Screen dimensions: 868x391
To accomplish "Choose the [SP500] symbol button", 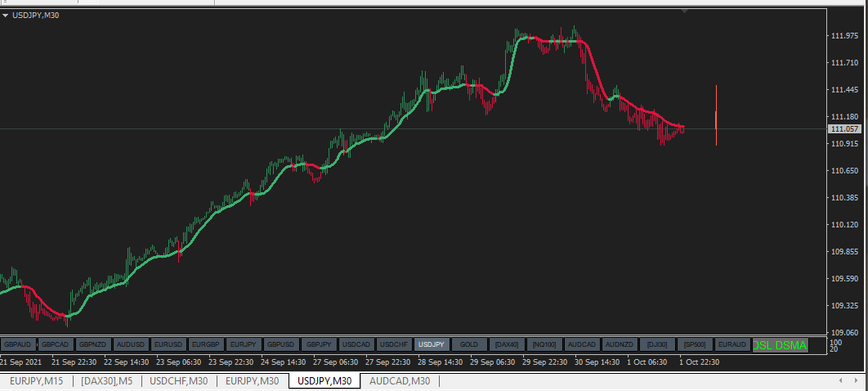I will 695,345.
